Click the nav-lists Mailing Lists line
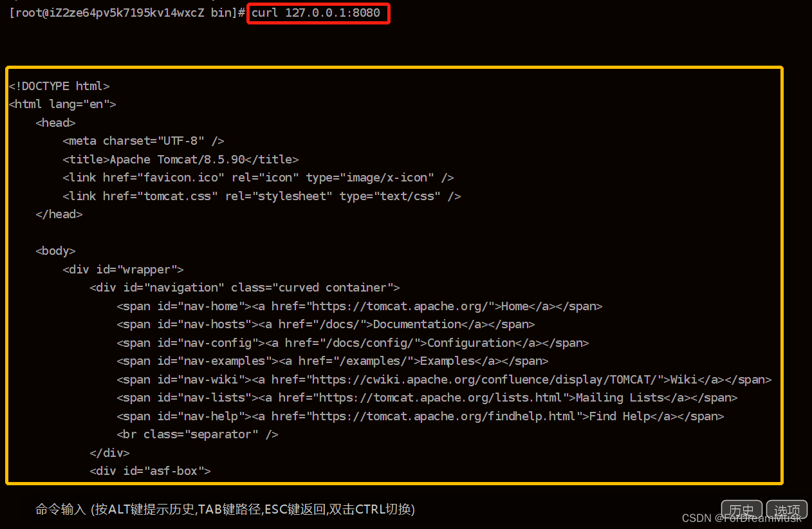The width and height of the screenshot is (812, 529). coord(427,398)
